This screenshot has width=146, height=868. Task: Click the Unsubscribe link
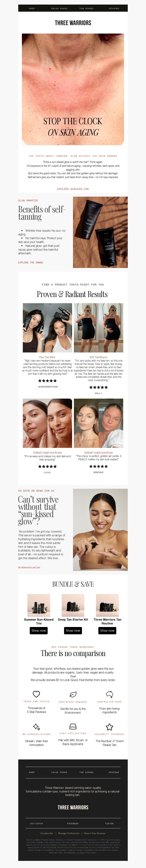[x=47, y=833]
